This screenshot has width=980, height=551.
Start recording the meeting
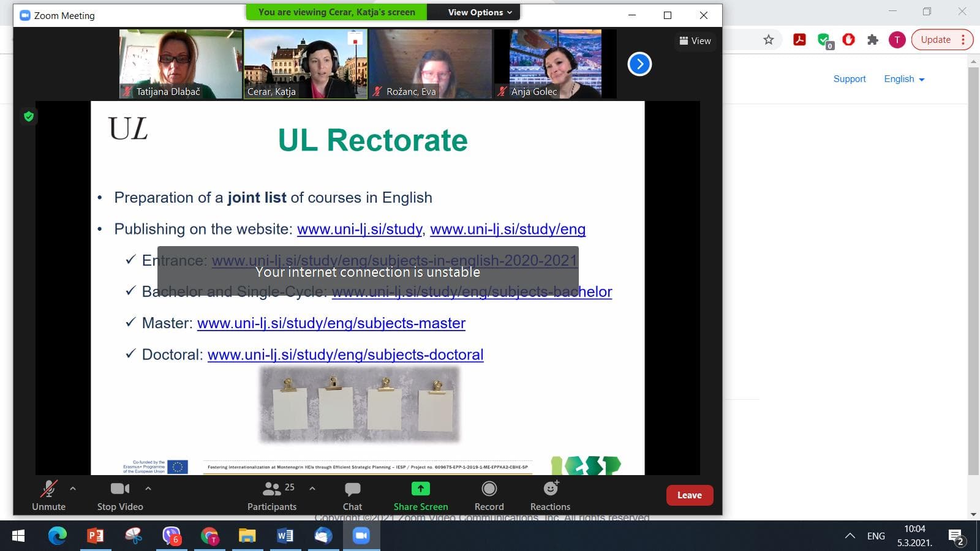click(489, 495)
